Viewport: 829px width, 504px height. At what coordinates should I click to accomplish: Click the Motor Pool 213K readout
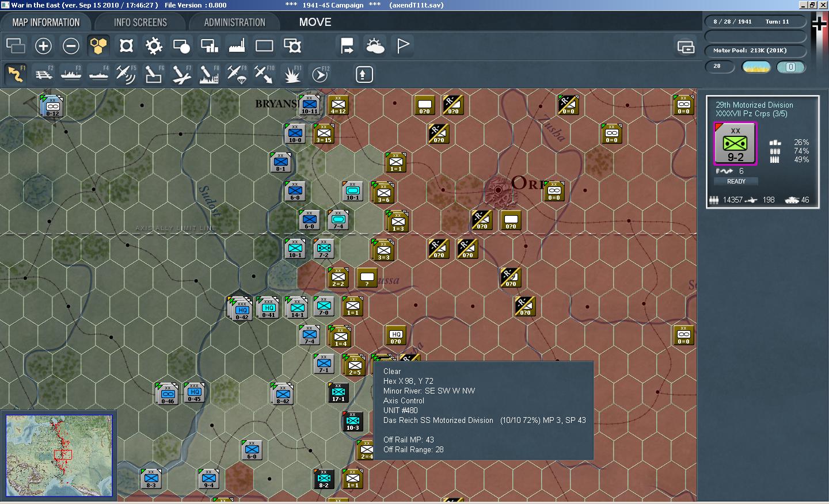[x=755, y=50]
